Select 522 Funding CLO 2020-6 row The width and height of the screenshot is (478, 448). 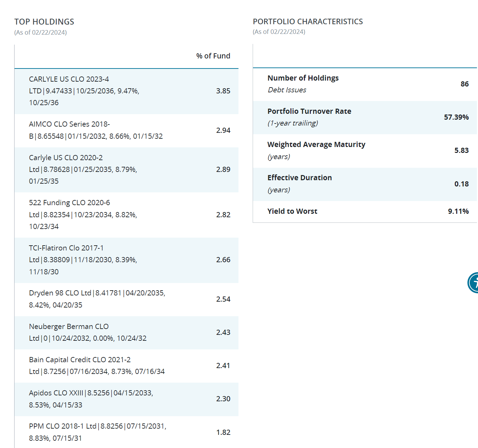click(126, 215)
